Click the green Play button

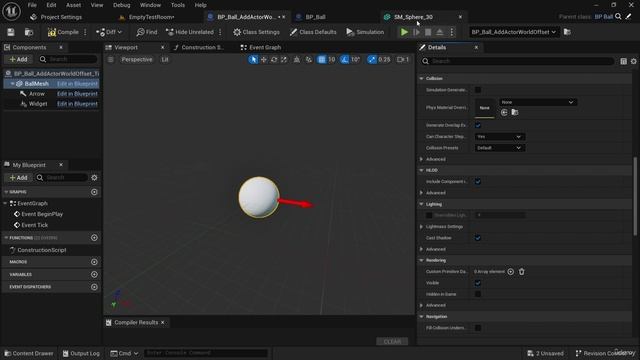click(x=404, y=32)
